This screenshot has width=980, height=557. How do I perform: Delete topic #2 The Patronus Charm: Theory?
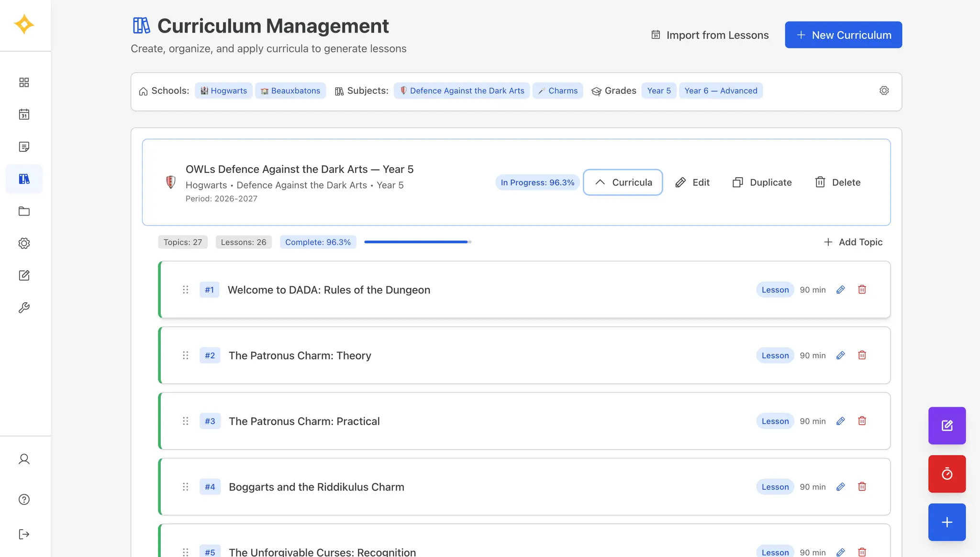862,355
